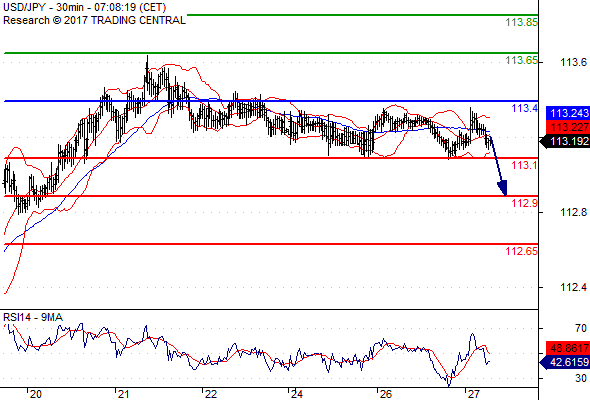
Task: Click the USD/JPY 30min chart title
Action: [85, 7]
